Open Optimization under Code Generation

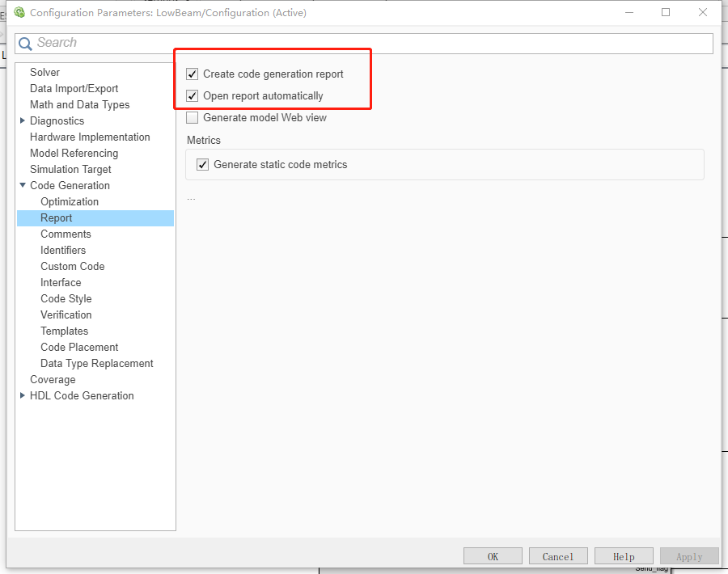coord(70,202)
